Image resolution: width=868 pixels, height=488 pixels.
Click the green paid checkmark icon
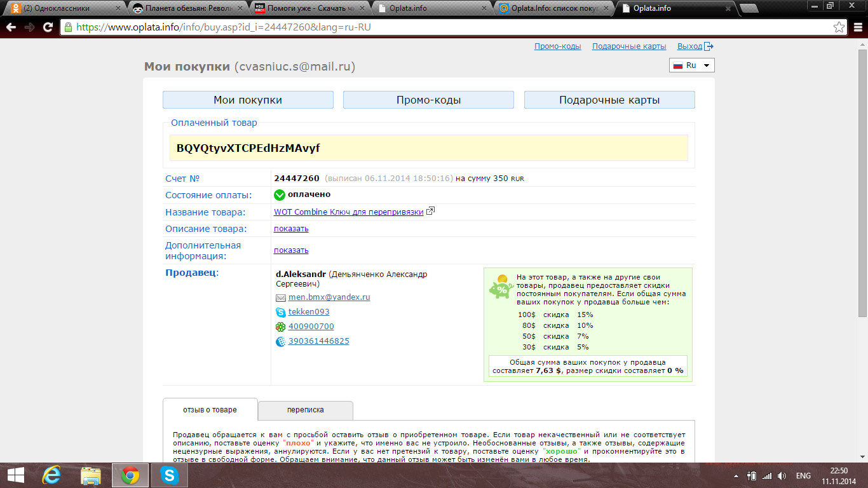pyautogui.click(x=280, y=195)
